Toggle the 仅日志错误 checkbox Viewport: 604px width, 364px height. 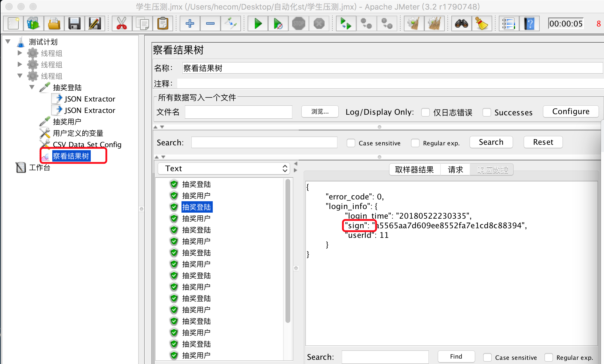tap(425, 112)
